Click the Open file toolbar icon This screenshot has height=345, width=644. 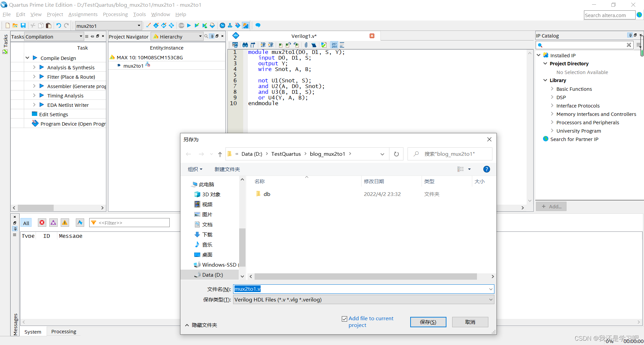tap(15, 25)
